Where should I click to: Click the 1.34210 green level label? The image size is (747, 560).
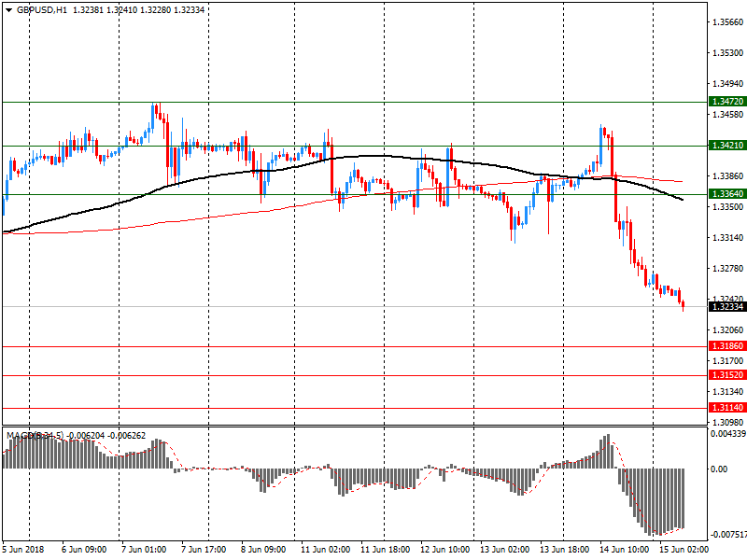[727, 146]
